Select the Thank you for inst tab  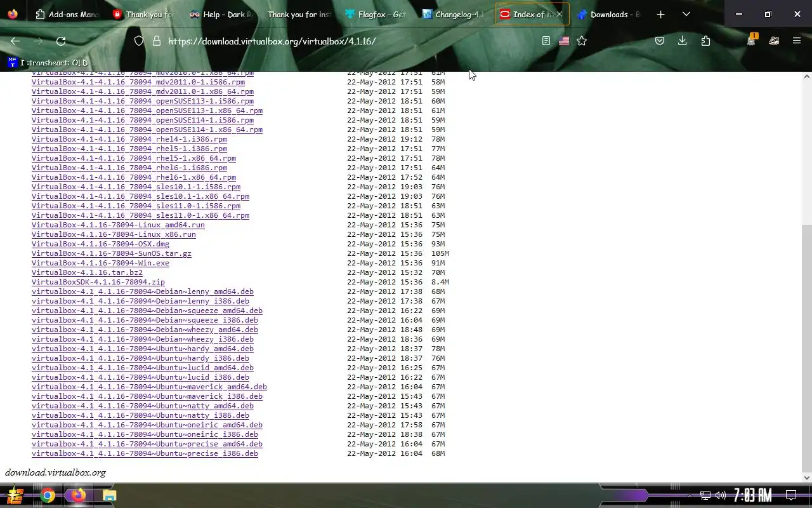pyautogui.click(x=299, y=14)
